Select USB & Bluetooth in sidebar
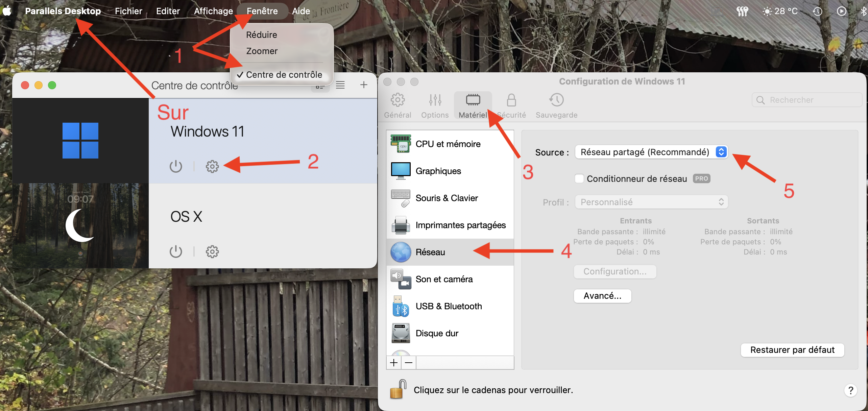 (449, 306)
